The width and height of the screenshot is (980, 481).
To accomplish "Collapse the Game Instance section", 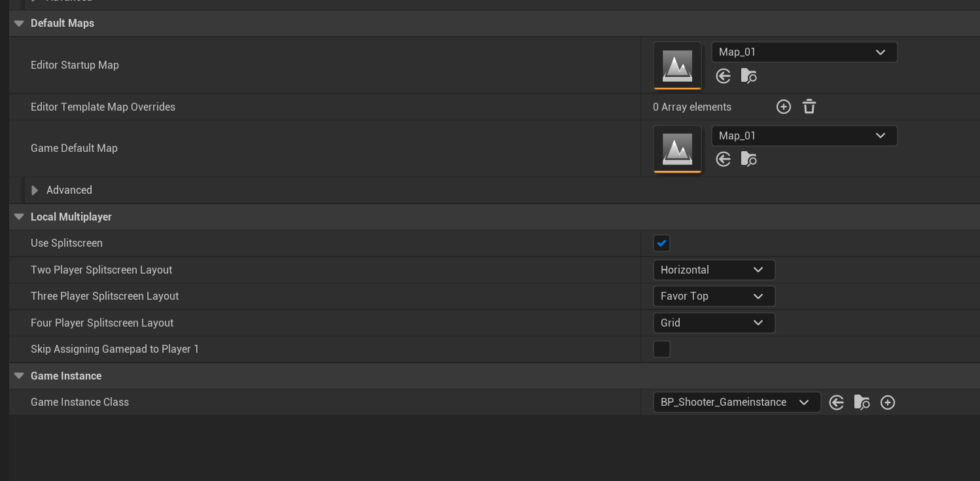I will tap(19, 376).
